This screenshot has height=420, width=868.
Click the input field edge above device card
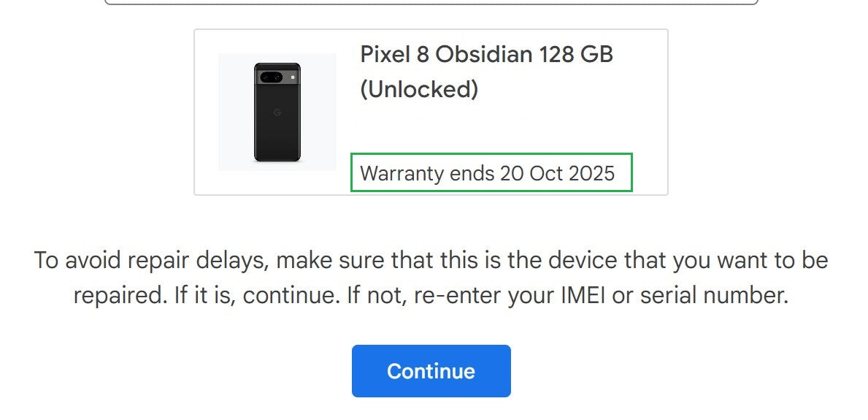coord(431,3)
